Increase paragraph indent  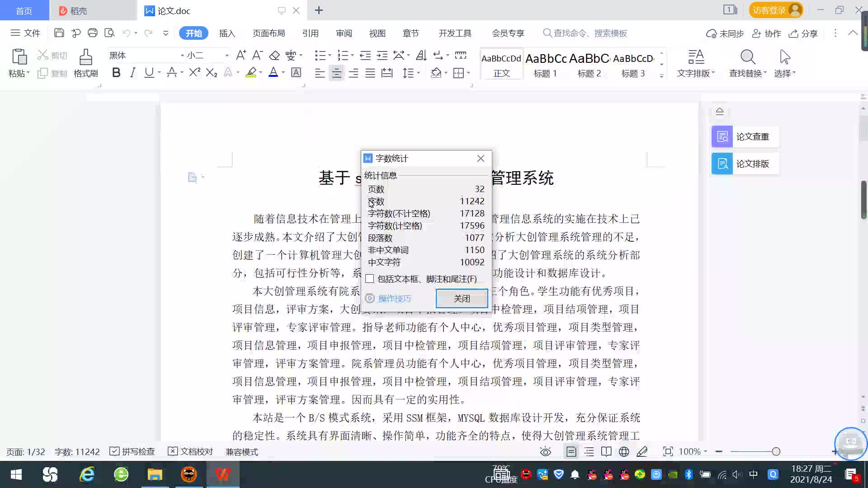[382, 55]
